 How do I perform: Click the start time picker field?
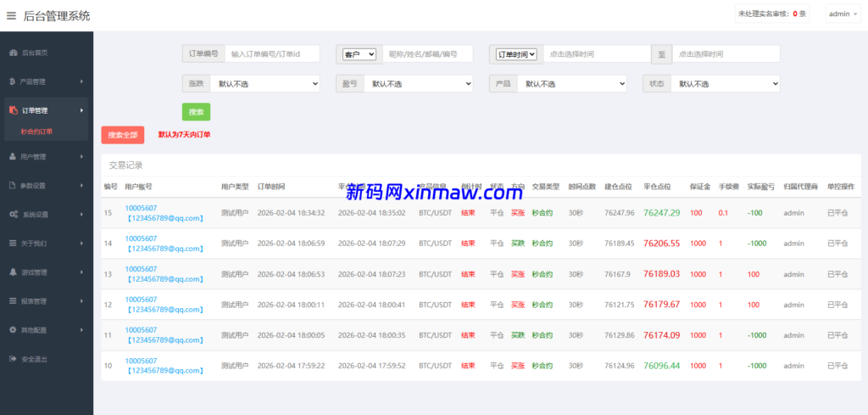596,53
